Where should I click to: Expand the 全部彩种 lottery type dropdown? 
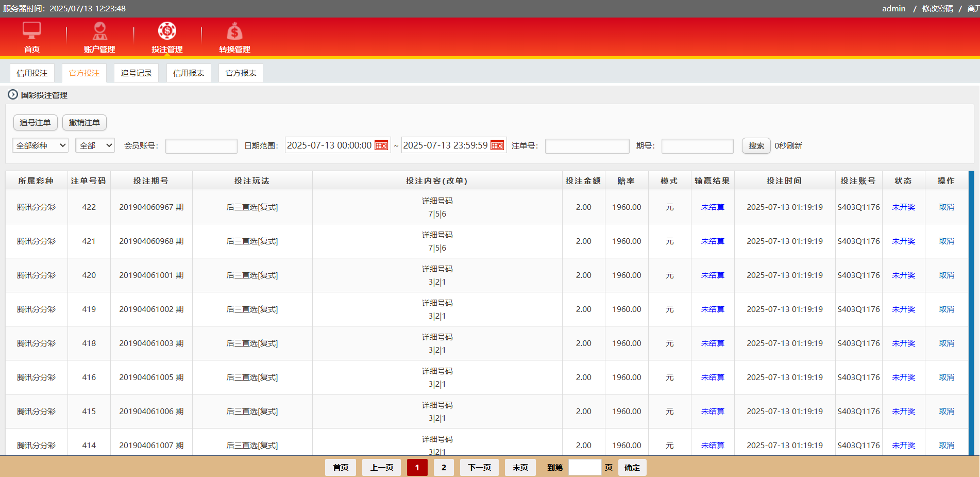click(40, 146)
